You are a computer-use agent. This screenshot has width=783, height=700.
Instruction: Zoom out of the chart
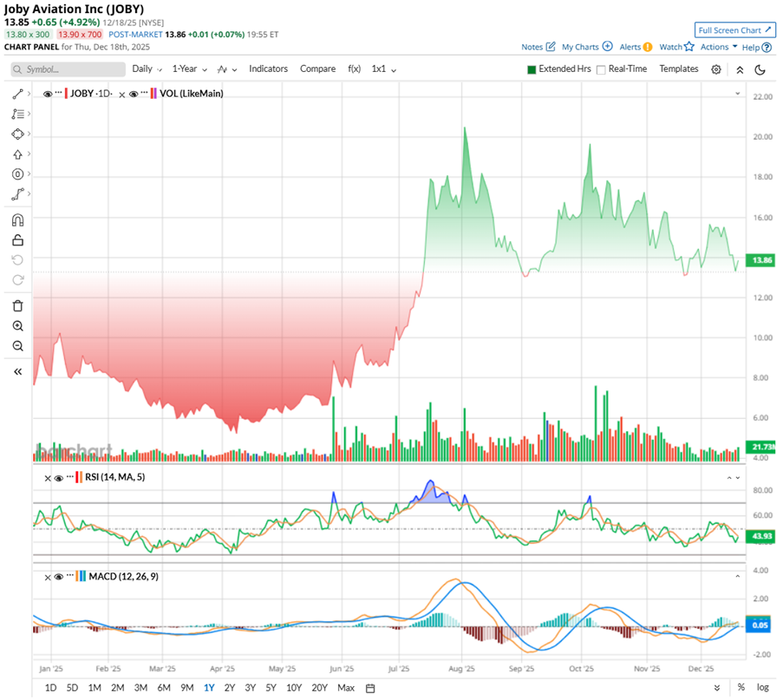pyautogui.click(x=17, y=346)
